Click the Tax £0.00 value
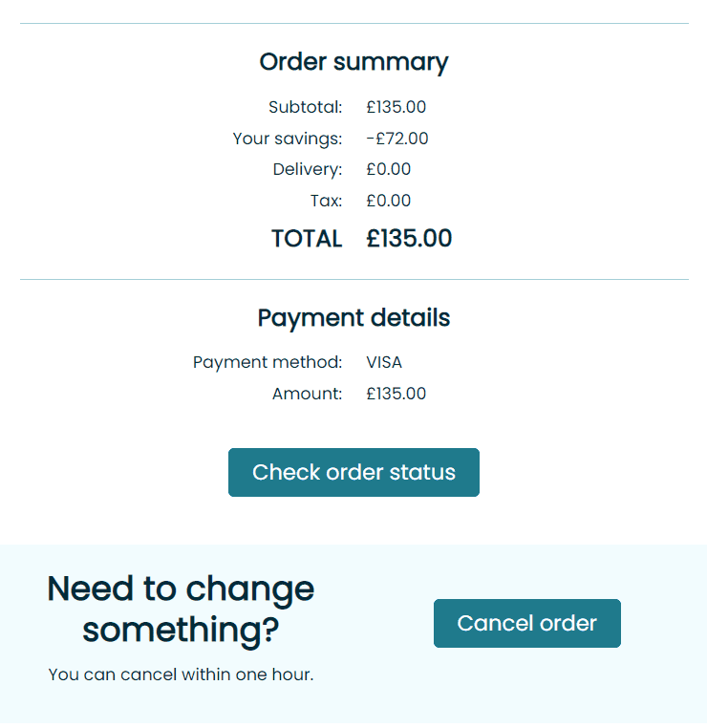 (388, 201)
